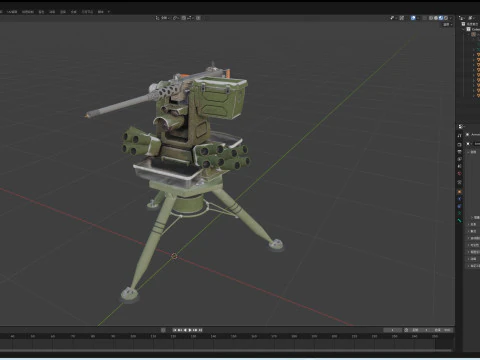This screenshot has width=480, height=360.
Task: Toggle viewport gizmos button
Action: (402, 18)
